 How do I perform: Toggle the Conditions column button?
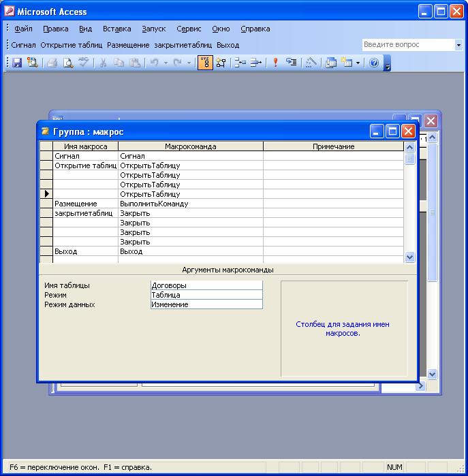click(221, 63)
